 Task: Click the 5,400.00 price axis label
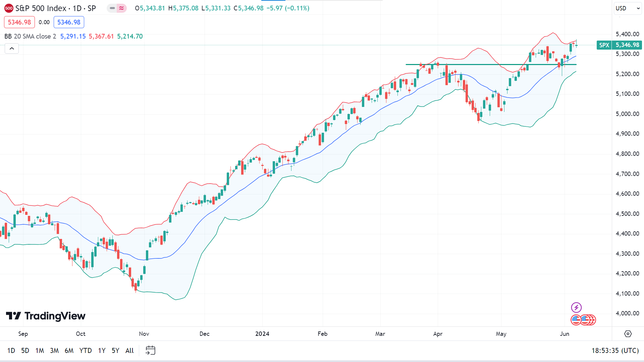click(x=627, y=34)
